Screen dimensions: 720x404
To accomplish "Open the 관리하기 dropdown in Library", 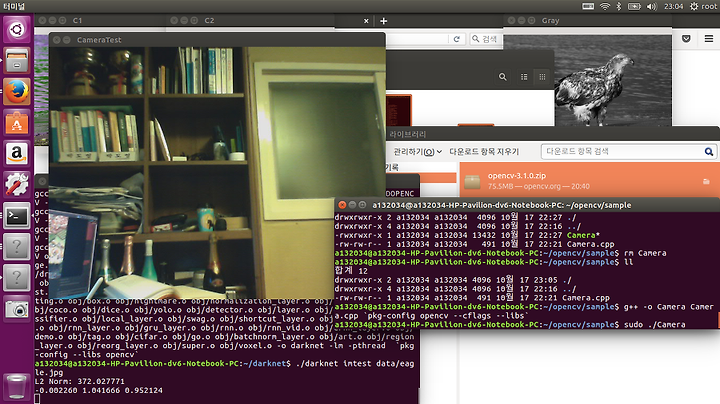I will [x=418, y=152].
